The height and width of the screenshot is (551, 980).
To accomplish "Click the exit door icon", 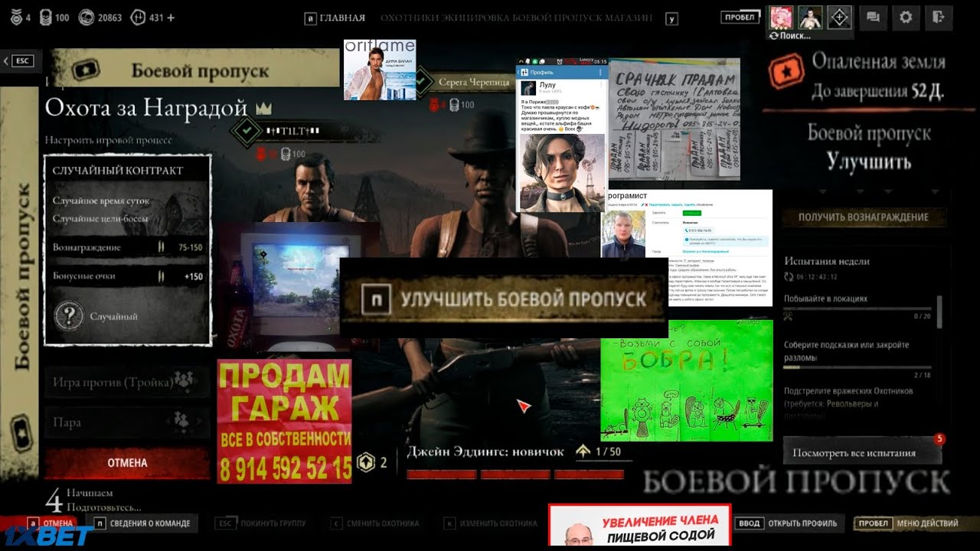I will [938, 17].
